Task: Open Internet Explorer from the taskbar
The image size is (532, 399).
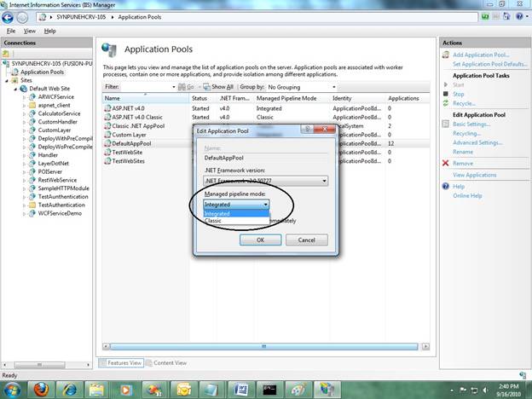Action: [69, 390]
